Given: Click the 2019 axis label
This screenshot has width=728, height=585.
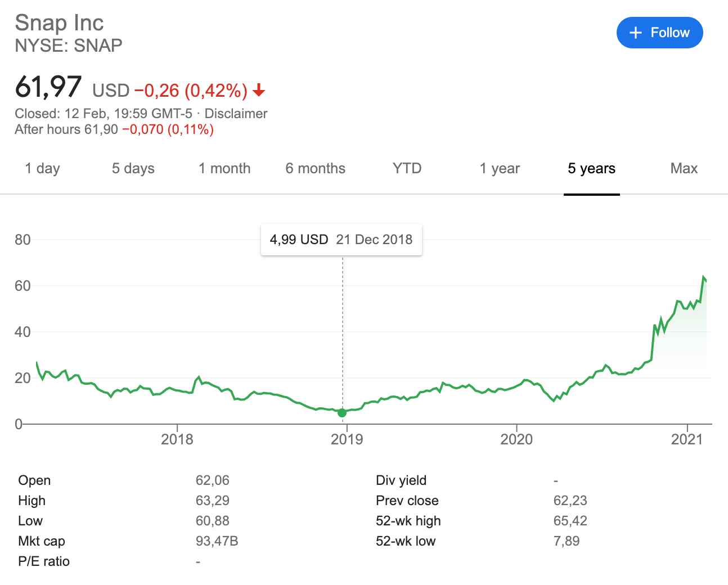Looking at the screenshot, I should pos(347,439).
